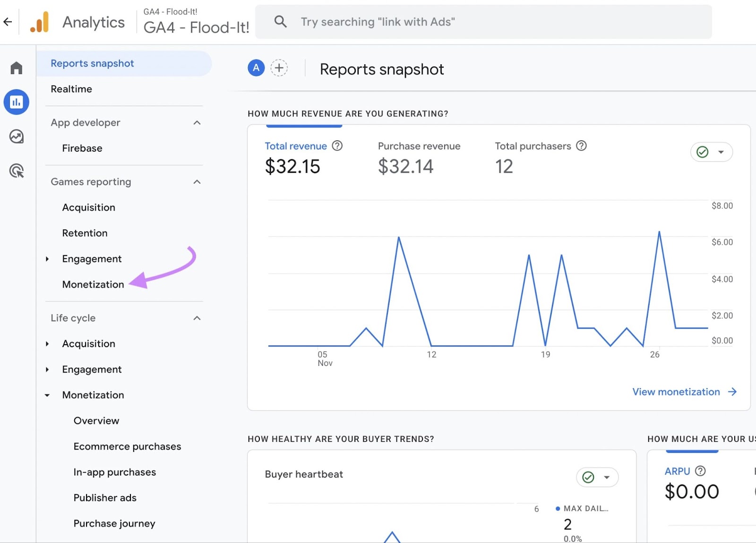Open the Explore section icon

point(16,136)
